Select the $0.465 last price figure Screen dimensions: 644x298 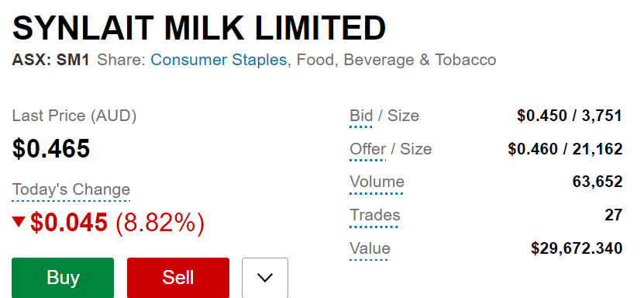click(51, 148)
